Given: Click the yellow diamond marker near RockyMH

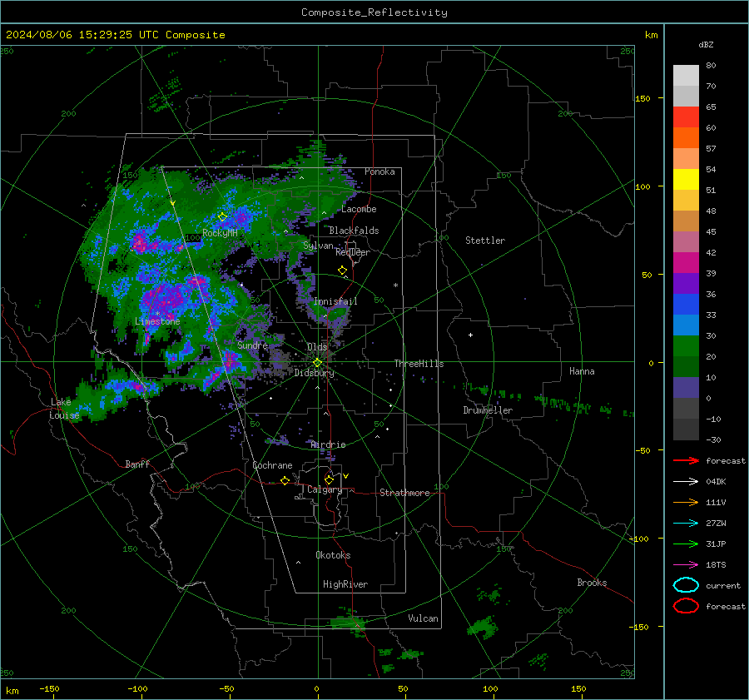Looking at the screenshot, I should [x=222, y=217].
